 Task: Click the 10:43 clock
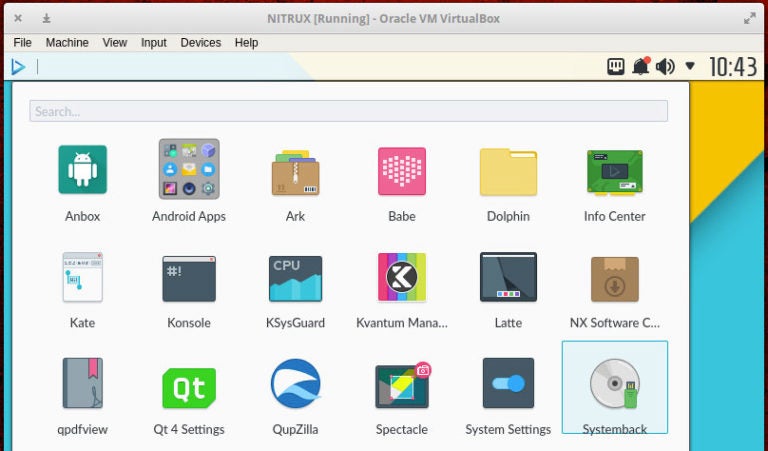point(733,67)
